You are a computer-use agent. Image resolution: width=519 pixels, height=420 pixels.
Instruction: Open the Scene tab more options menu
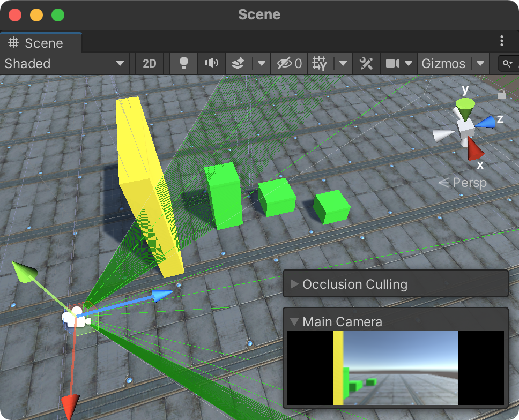(502, 41)
